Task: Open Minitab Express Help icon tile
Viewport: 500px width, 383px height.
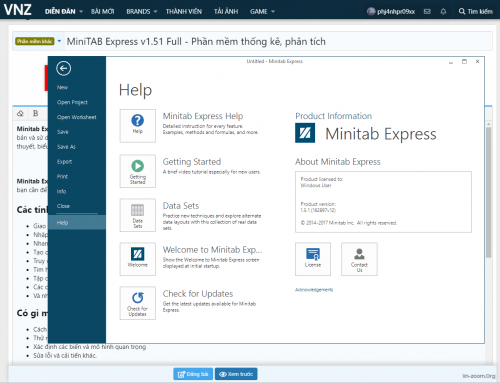Action: pos(138,126)
